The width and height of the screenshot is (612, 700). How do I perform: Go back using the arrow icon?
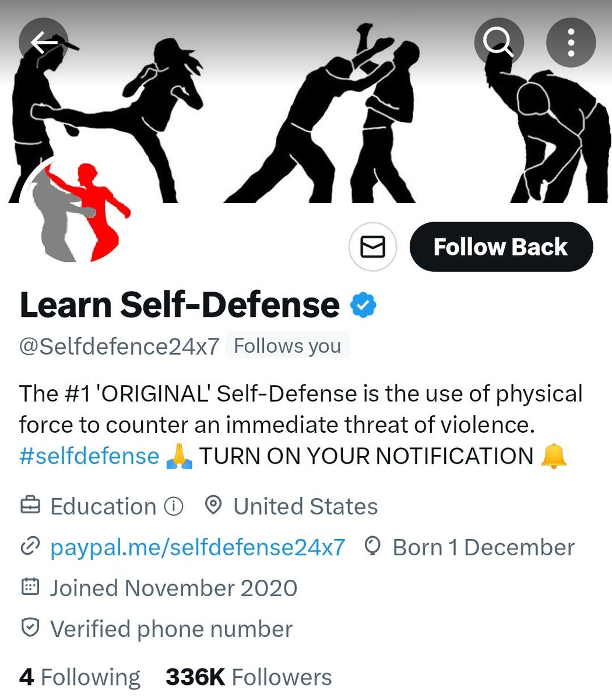point(44,42)
